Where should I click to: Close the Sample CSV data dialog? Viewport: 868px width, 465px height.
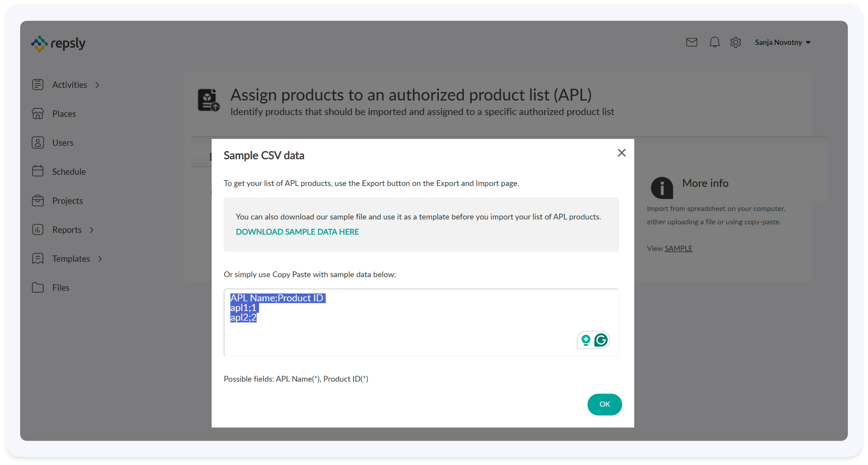click(x=621, y=153)
